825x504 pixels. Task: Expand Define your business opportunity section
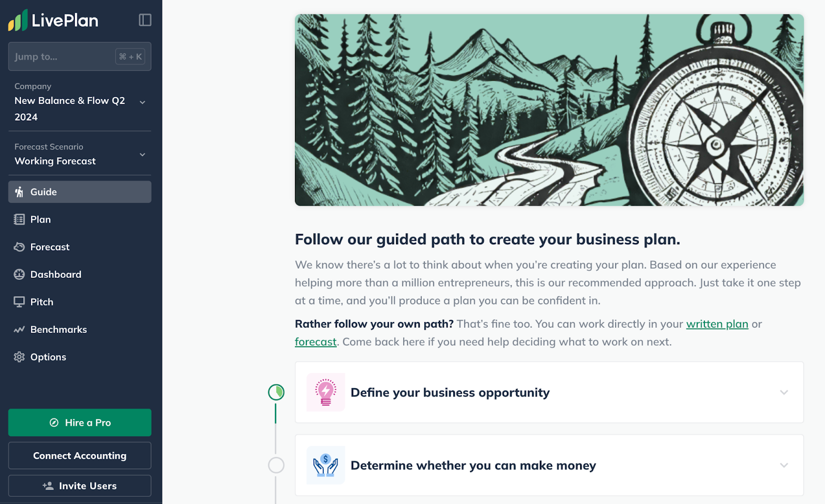[784, 393]
